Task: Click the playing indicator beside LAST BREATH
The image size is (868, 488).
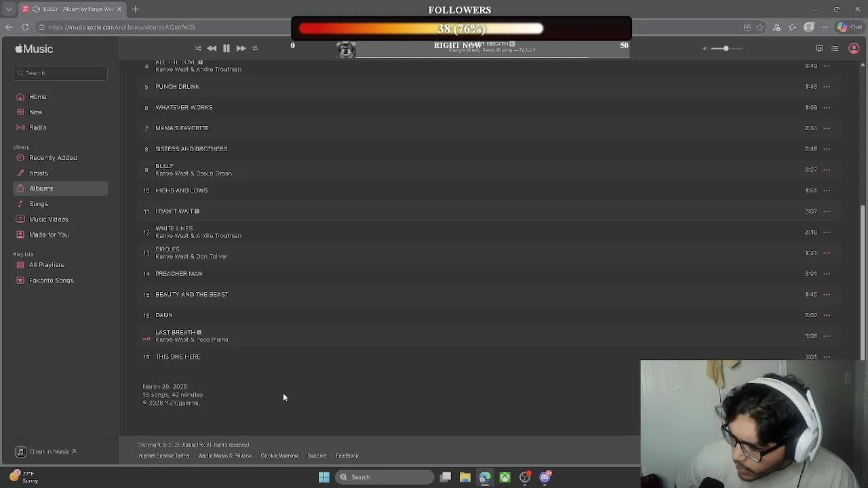Action: (146, 338)
